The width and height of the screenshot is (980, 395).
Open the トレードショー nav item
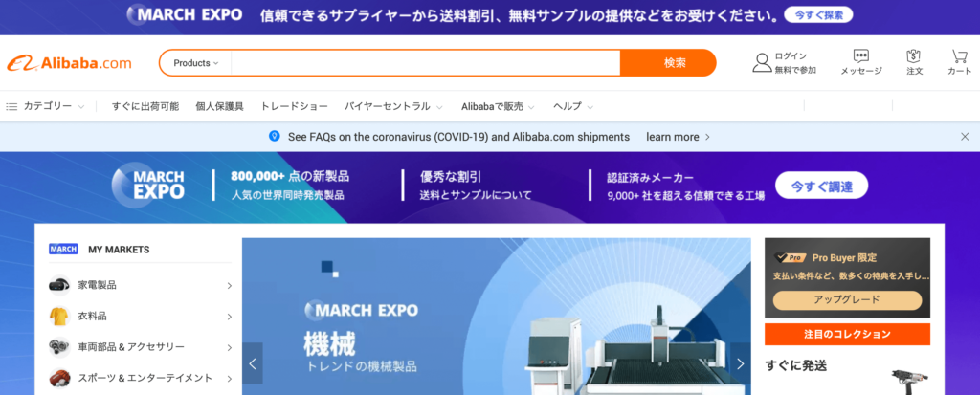click(x=294, y=106)
